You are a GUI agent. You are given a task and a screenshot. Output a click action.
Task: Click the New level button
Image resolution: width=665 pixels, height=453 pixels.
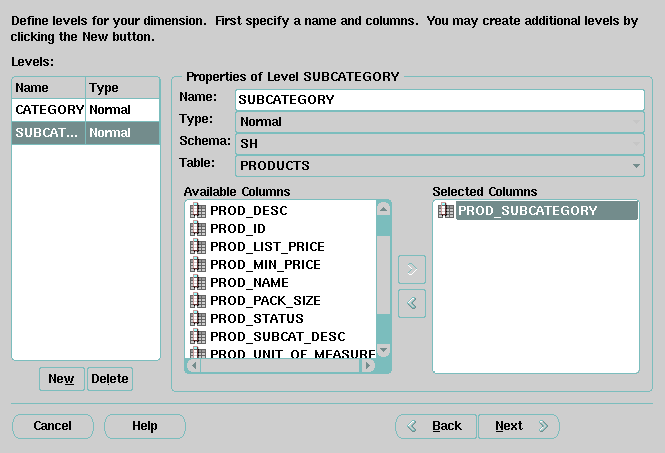coord(61,379)
